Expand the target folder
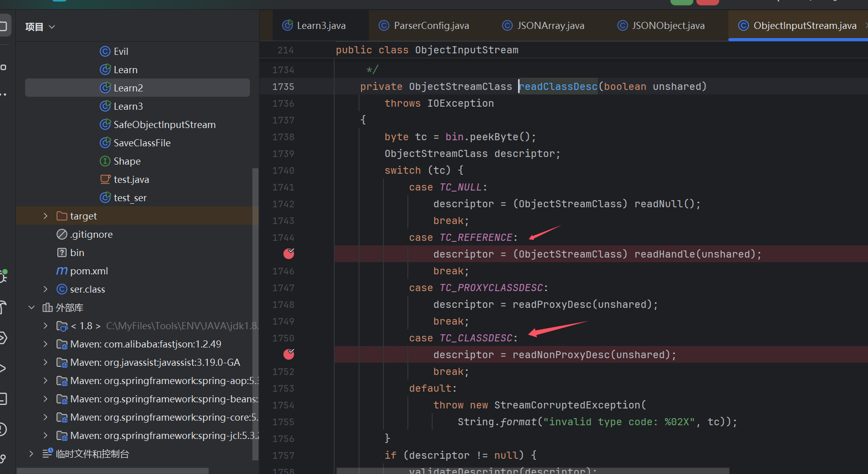The image size is (868, 474). pyautogui.click(x=46, y=216)
